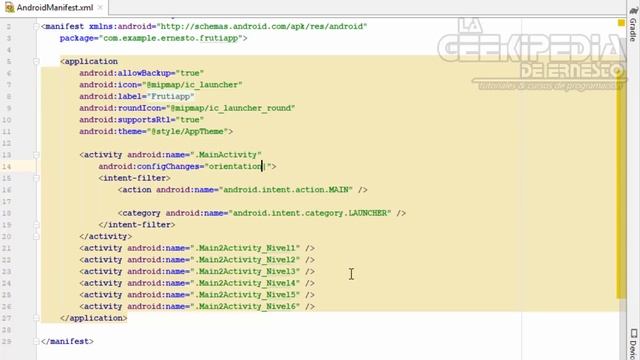Viewport: 640px width, 360px height.
Task: Collapse the intent-filter opening fold marker
Action: 36,178
